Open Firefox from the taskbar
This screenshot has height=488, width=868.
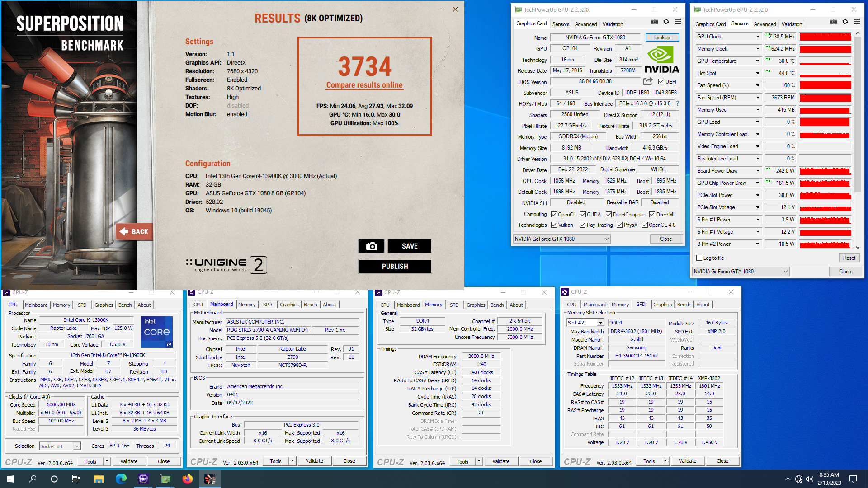[187, 479]
